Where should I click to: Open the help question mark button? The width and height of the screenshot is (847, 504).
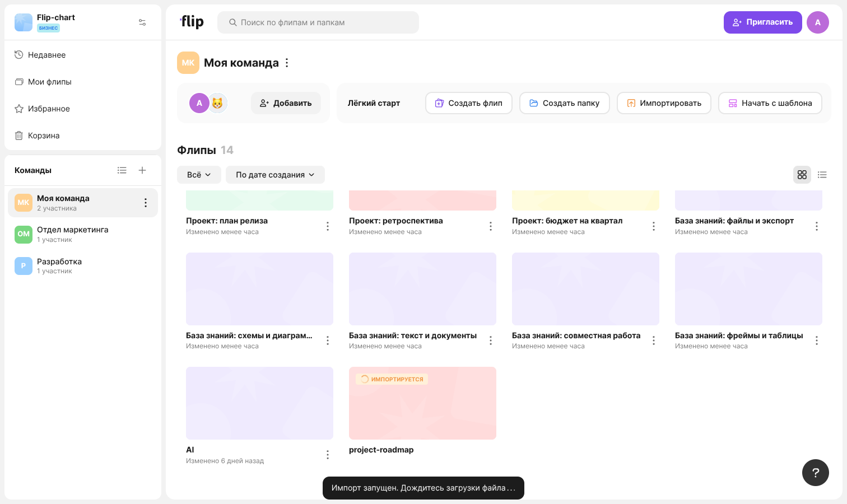816,473
